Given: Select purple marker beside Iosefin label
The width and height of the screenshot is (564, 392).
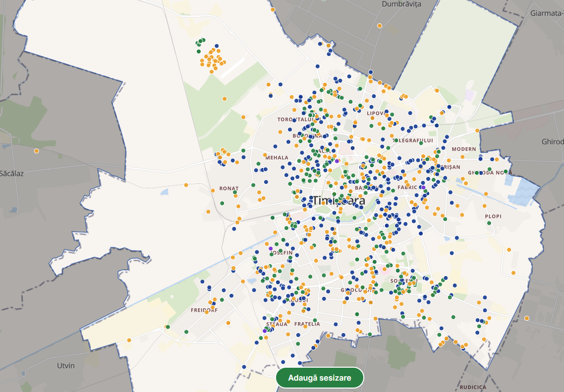Looking at the screenshot, I should pyautogui.click(x=271, y=248).
